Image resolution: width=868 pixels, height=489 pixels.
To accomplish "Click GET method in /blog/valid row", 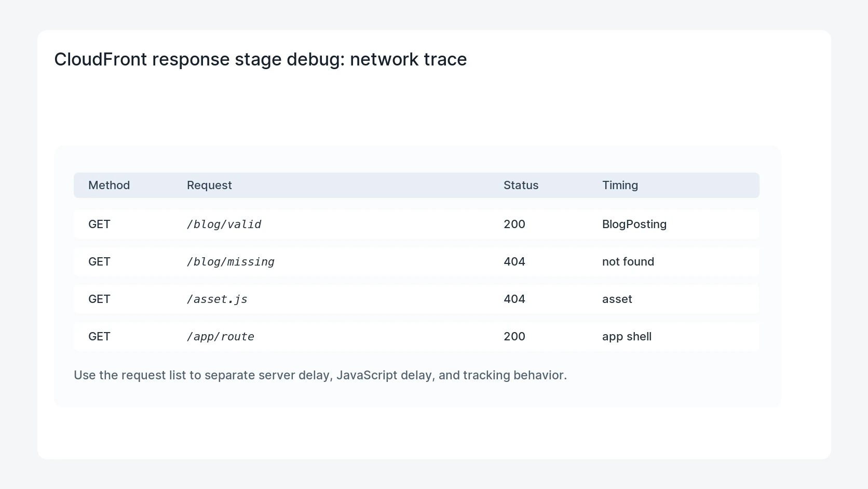I will [x=99, y=224].
